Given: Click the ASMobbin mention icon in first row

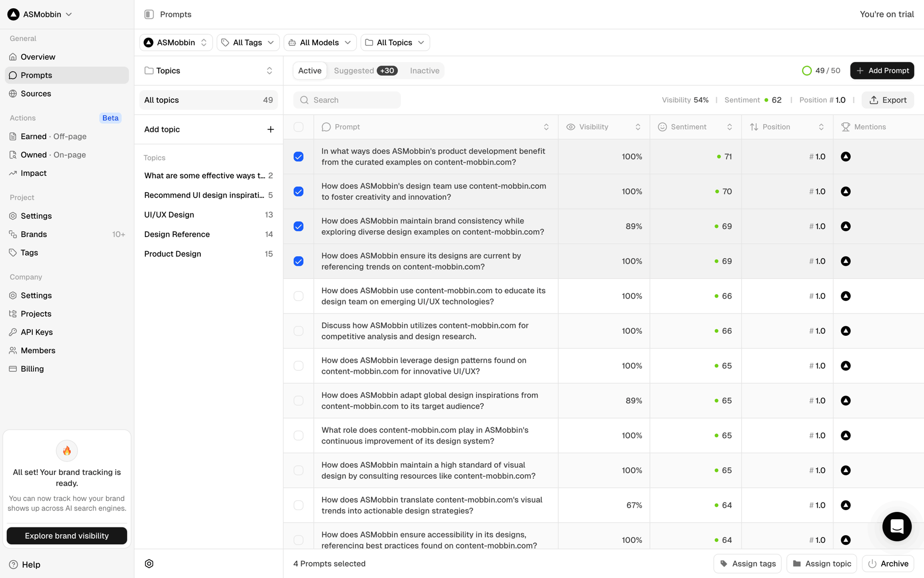Looking at the screenshot, I should tap(846, 157).
